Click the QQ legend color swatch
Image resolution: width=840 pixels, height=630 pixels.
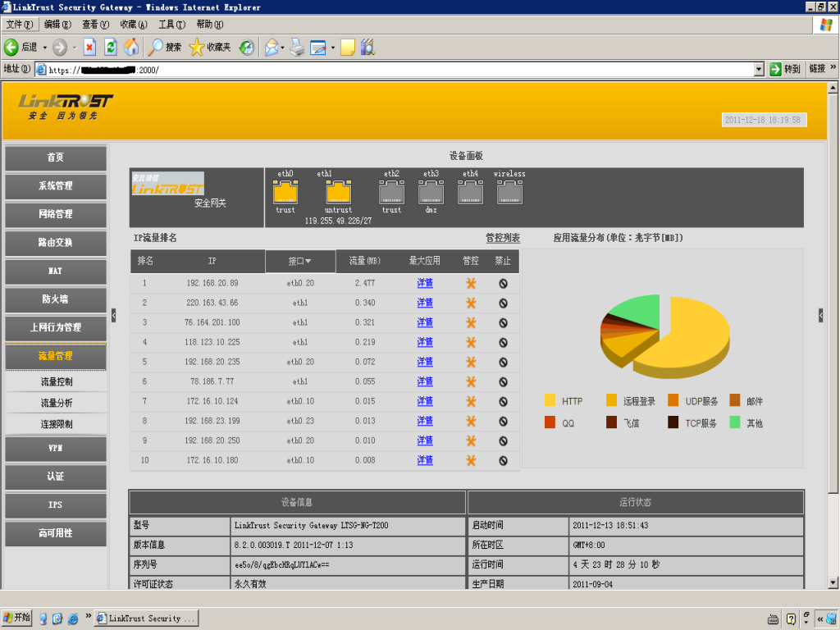click(x=550, y=422)
